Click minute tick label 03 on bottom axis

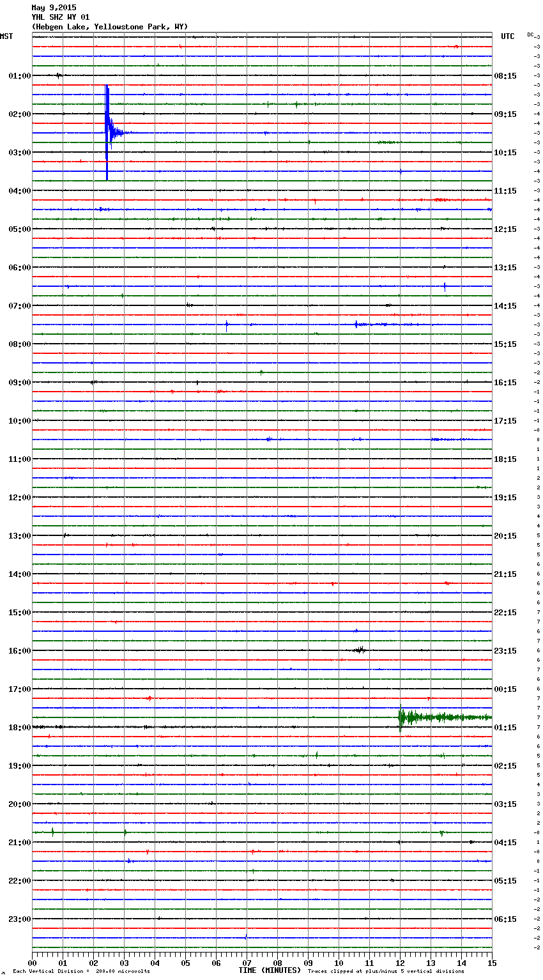click(x=124, y=963)
